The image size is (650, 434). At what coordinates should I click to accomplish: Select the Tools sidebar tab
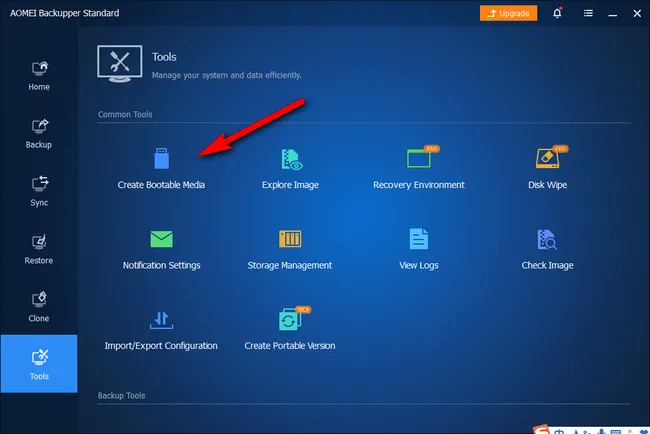click(x=39, y=364)
